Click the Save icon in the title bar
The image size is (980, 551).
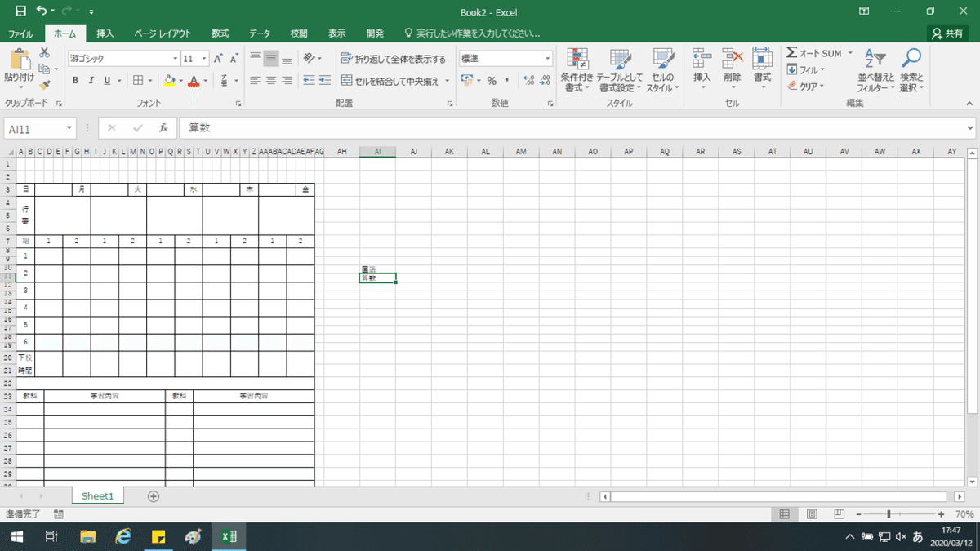(x=20, y=11)
